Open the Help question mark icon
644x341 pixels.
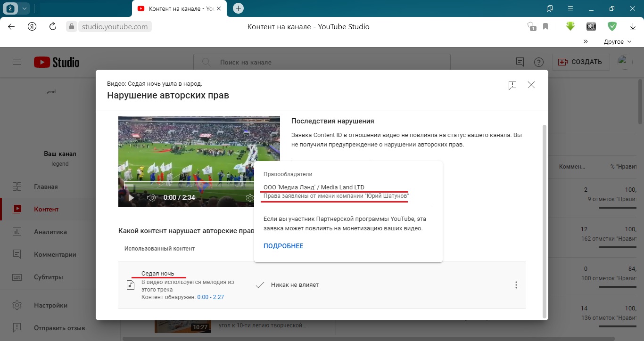(538, 62)
